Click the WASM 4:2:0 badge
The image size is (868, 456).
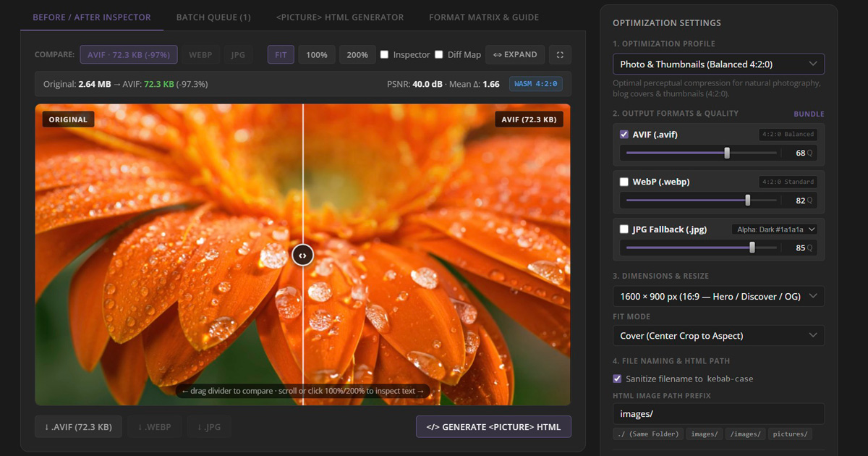536,84
